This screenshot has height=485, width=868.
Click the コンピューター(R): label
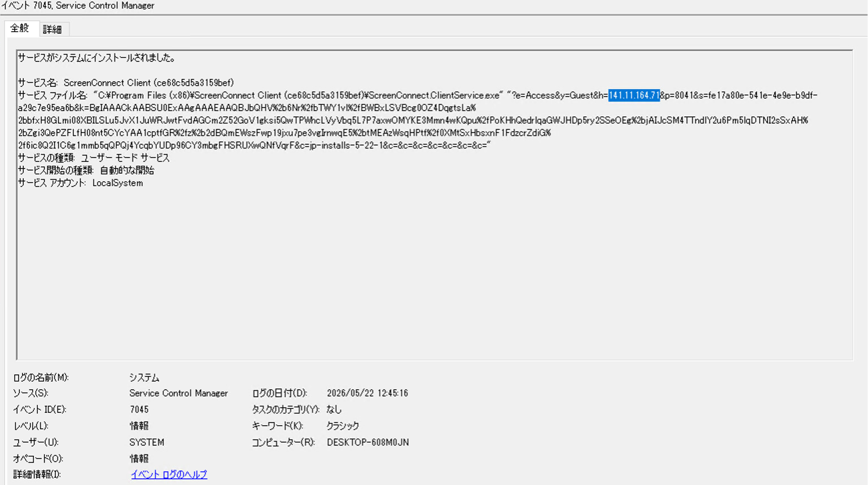(283, 442)
